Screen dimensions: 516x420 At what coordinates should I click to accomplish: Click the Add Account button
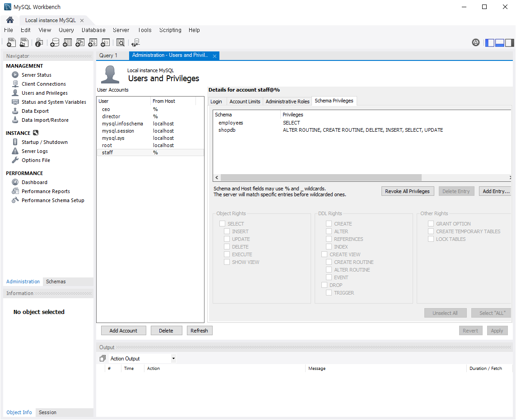(x=123, y=331)
